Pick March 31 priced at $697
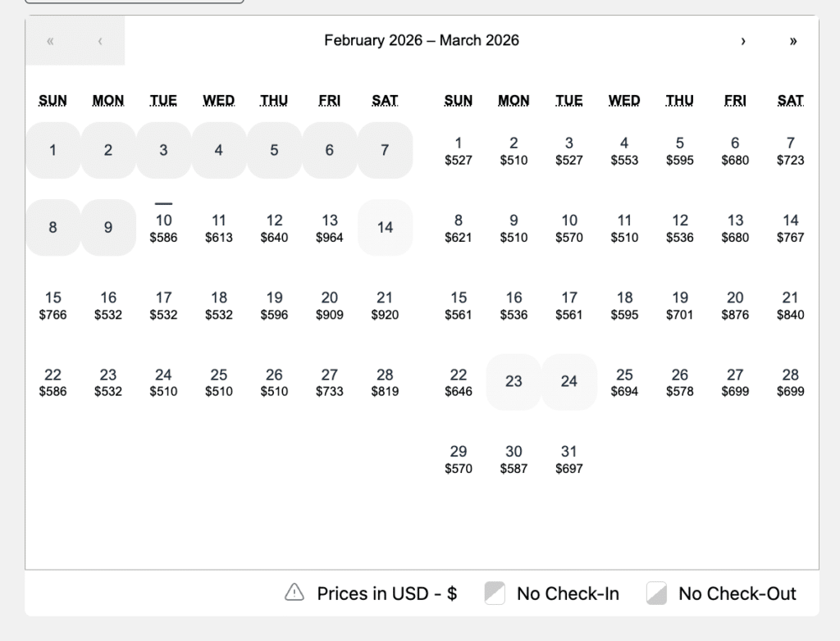The height and width of the screenshot is (641, 840). pos(568,459)
